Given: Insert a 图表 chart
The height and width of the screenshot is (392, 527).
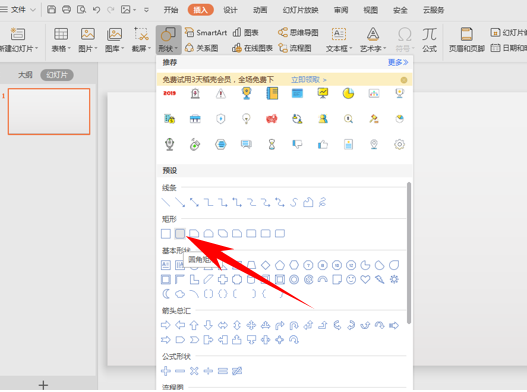Looking at the screenshot, I should pyautogui.click(x=246, y=33).
